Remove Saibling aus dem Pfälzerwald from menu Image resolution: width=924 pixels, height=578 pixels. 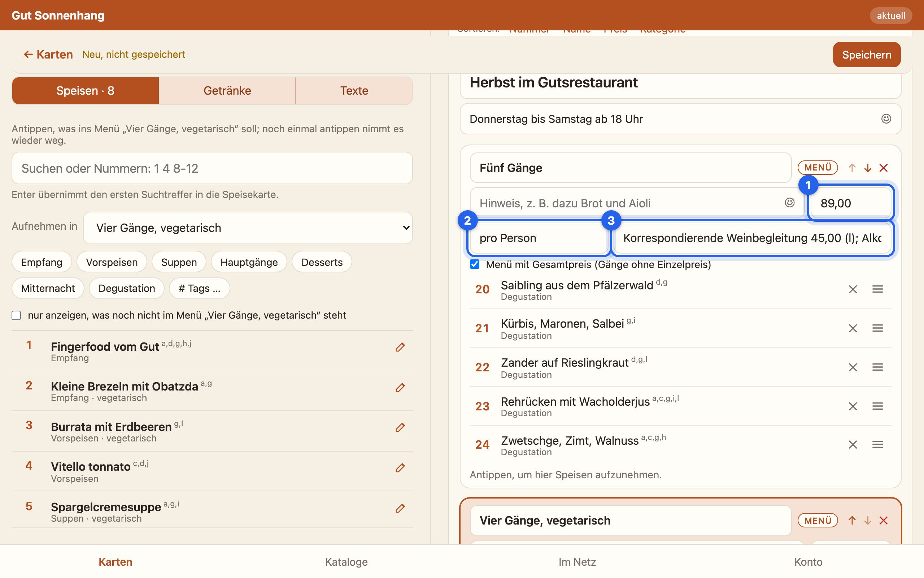click(x=853, y=289)
